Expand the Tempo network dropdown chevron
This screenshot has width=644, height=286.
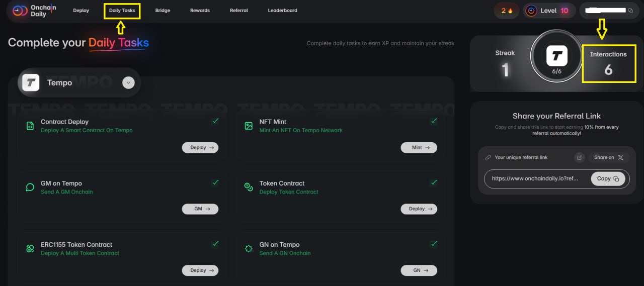pyautogui.click(x=128, y=83)
